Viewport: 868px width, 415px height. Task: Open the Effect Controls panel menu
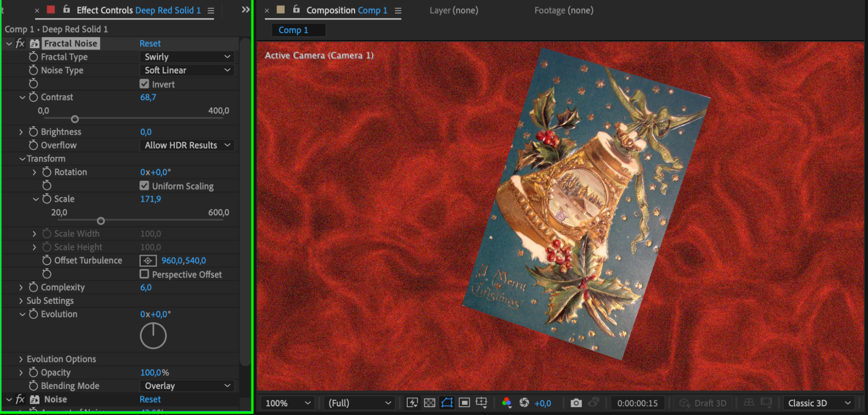(211, 10)
